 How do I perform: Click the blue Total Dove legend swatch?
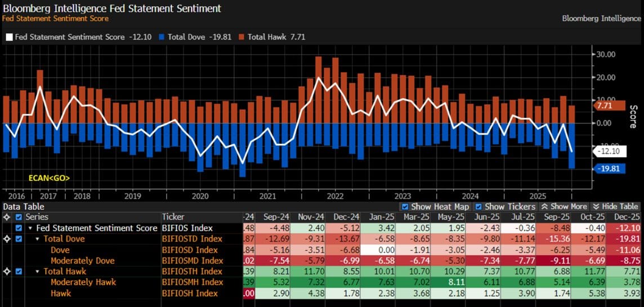(161, 37)
